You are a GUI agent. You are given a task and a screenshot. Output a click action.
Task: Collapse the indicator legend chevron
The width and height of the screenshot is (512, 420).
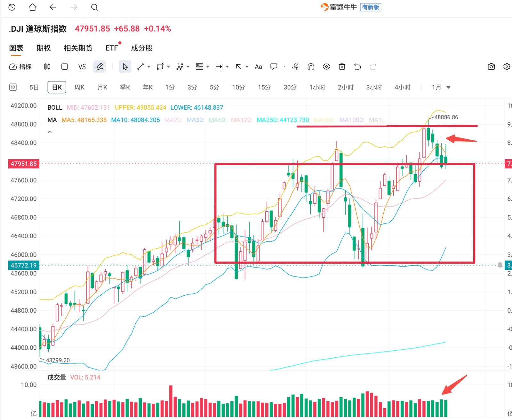point(50,132)
